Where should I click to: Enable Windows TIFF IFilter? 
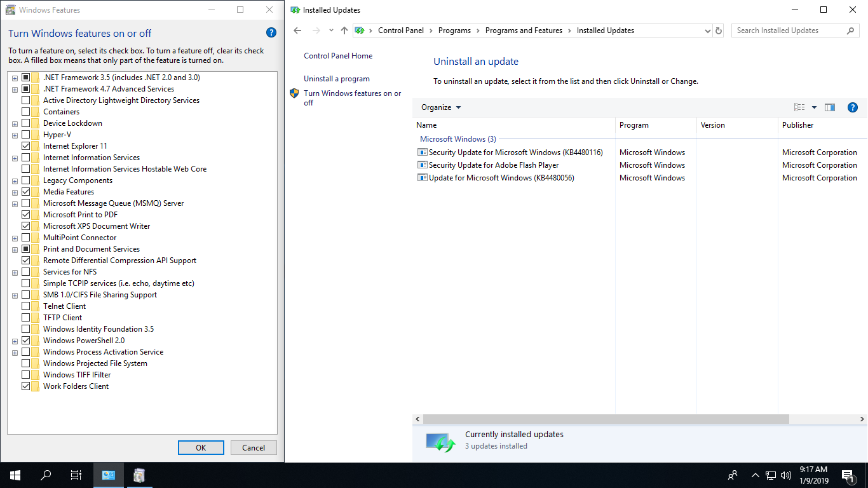[x=26, y=375]
